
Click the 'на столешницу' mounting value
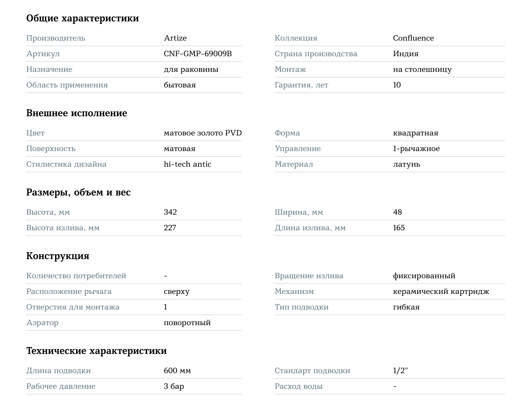(422, 70)
